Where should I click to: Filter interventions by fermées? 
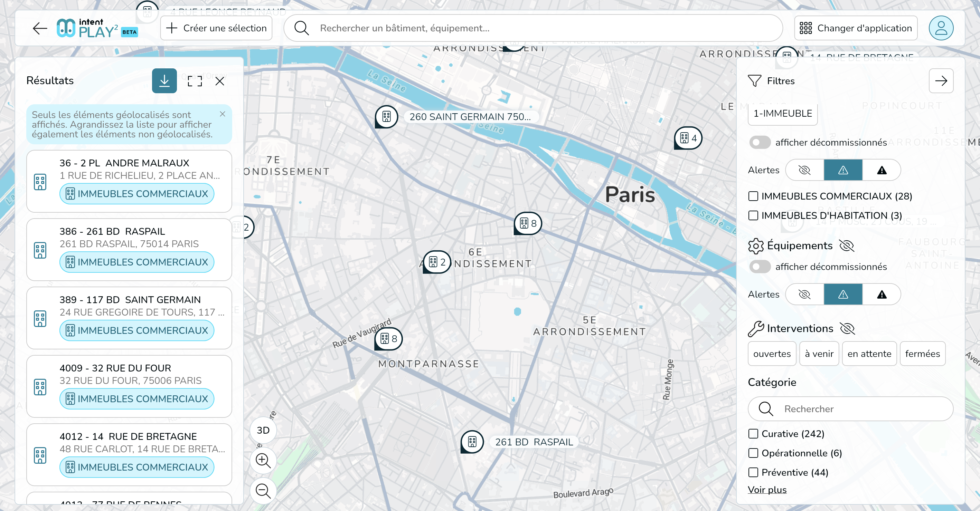(923, 354)
